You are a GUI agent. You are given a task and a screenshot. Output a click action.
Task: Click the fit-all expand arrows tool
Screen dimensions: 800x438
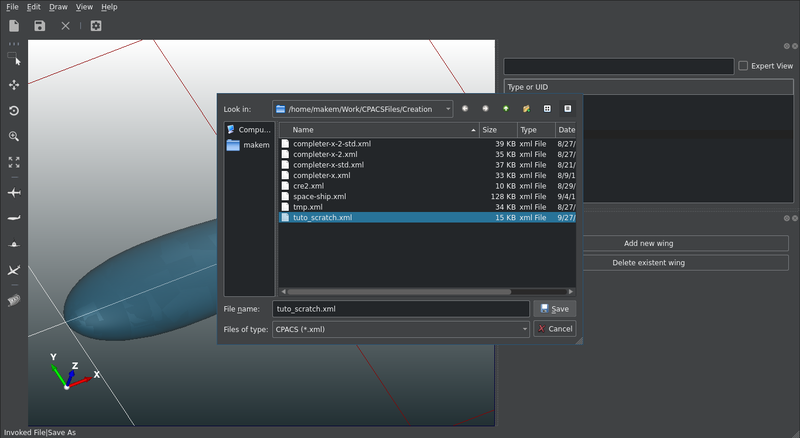14,162
